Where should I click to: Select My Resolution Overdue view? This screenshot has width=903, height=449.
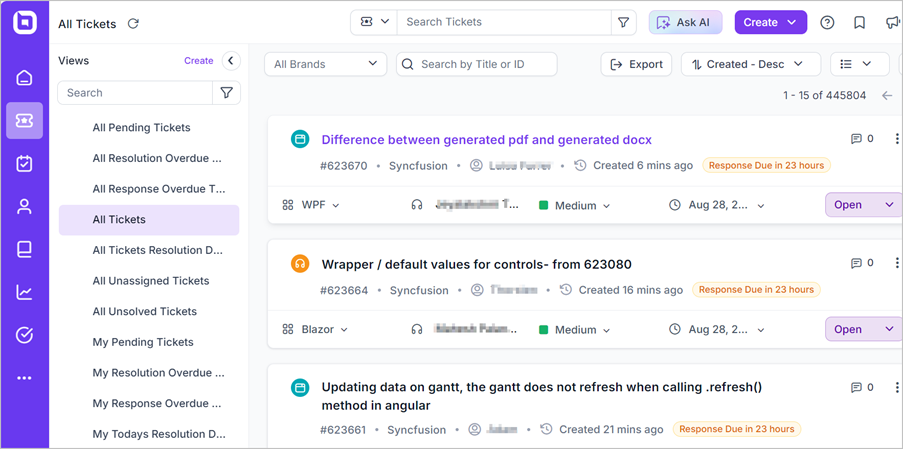point(149,373)
